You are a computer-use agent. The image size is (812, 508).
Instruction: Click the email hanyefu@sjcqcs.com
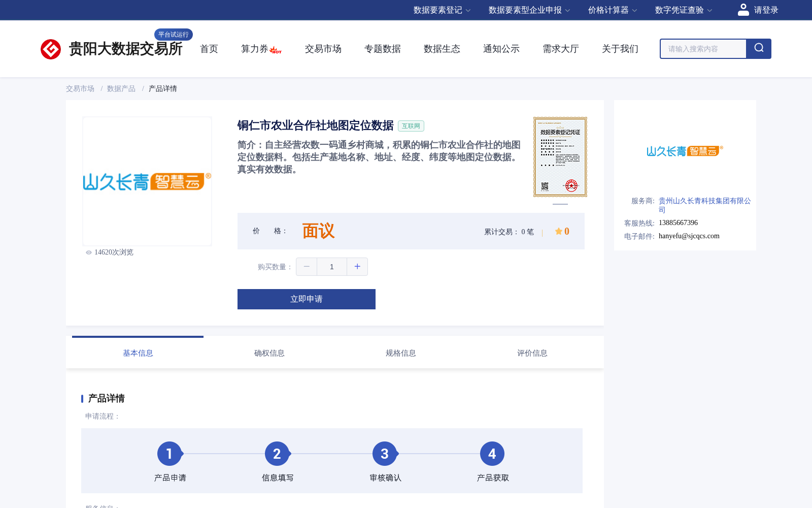click(x=689, y=236)
